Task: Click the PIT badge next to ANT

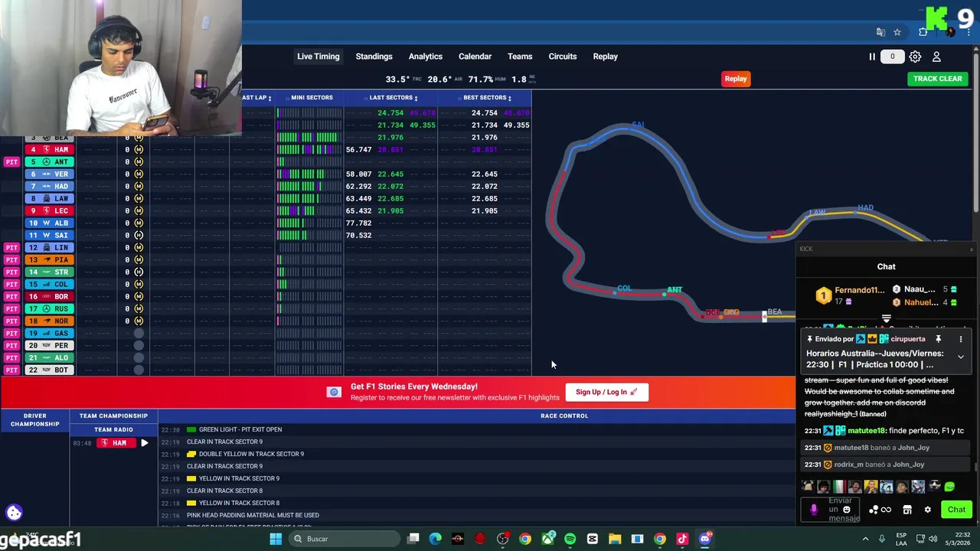Action: [x=11, y=161]
